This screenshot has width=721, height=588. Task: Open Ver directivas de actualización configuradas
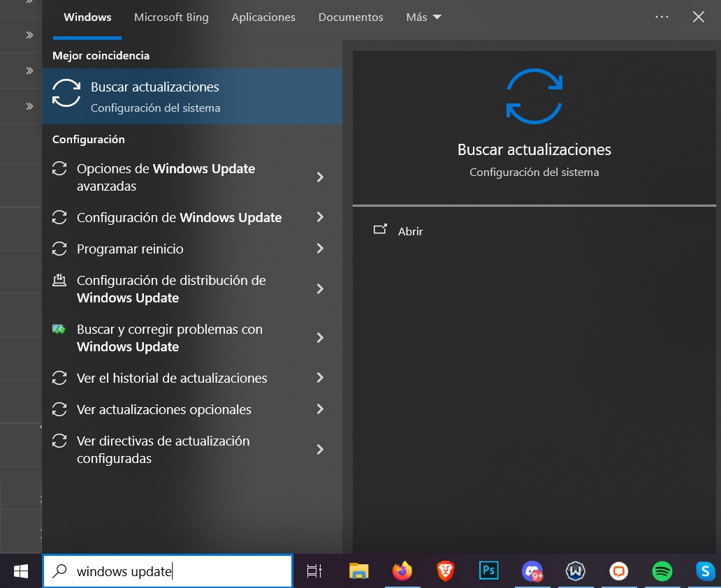point(191,450)
